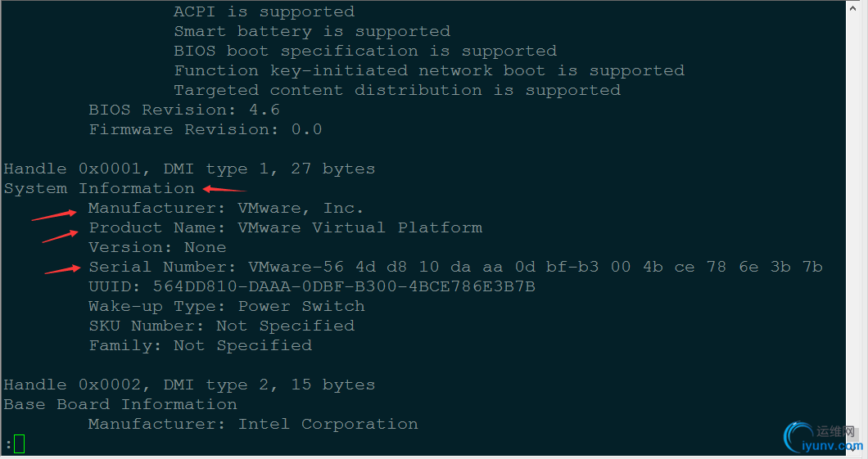The height and width of the screenshot is (459, 868).
Task: Click the UUID 564DD810 value line
Action: click(312, 286)
